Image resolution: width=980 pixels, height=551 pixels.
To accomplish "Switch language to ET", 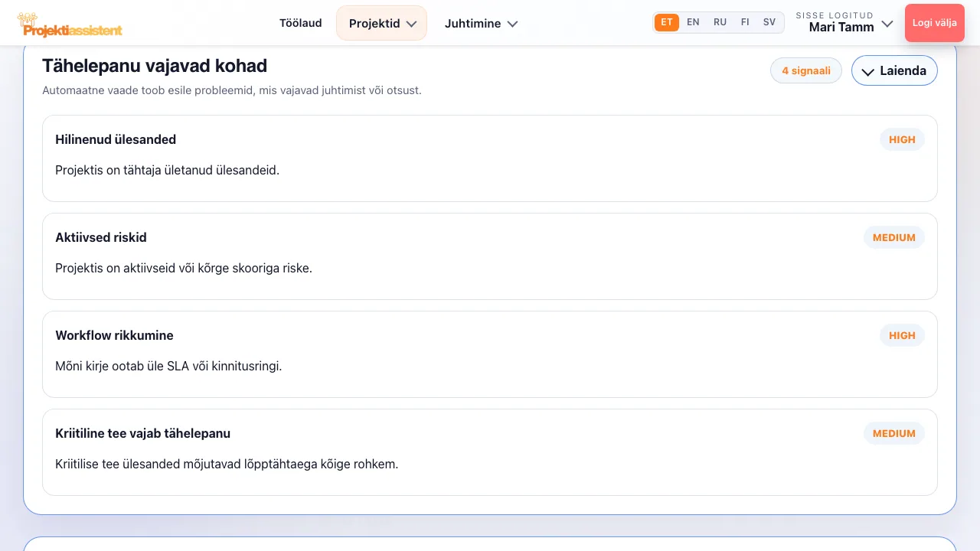I will (667, 22).
